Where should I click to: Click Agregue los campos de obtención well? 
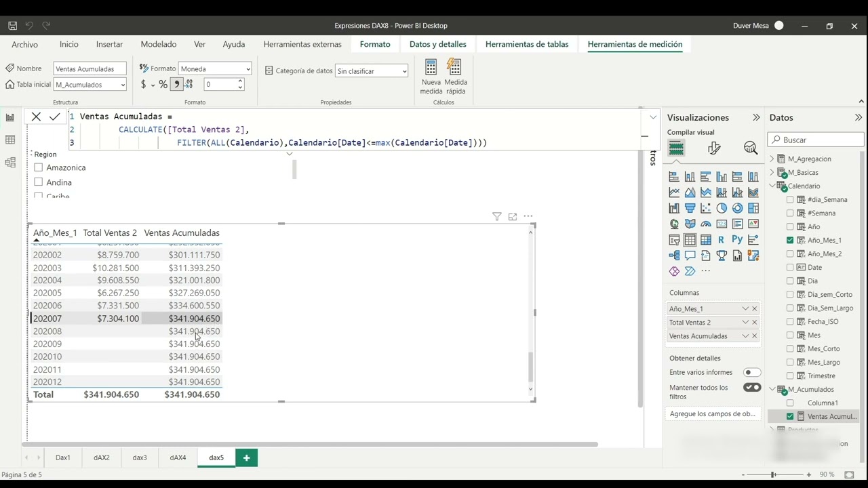tap(713, 413)
